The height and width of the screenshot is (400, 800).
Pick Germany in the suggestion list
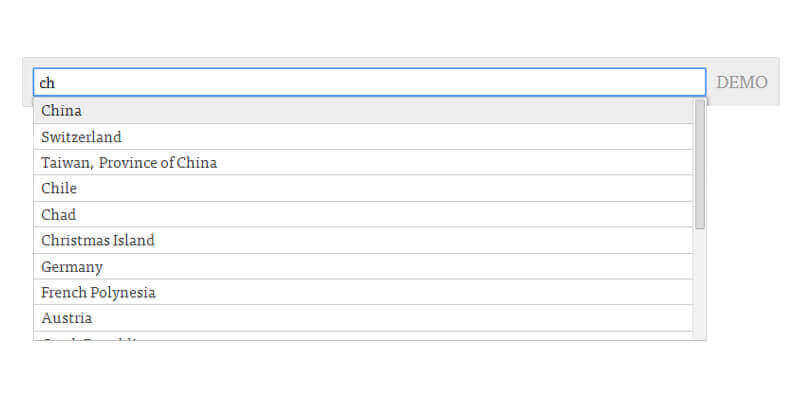click(72, 267)
